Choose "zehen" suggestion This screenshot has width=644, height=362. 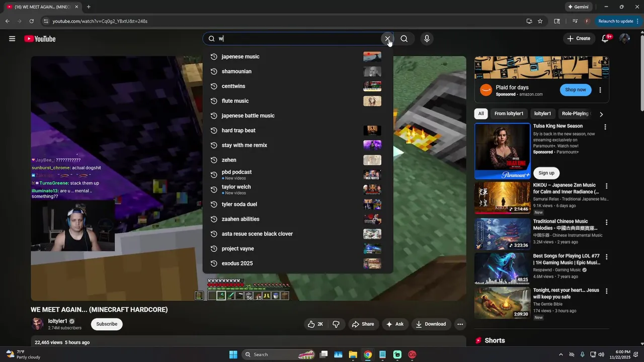(297, 160)
